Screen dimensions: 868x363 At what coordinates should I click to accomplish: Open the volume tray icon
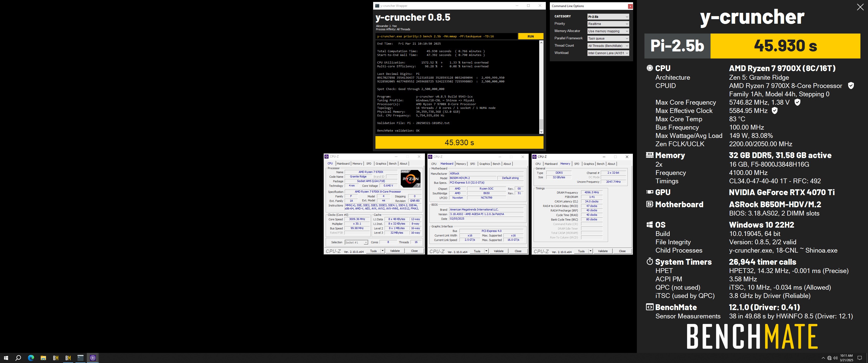pyautogui.click(x=835, y=358)
